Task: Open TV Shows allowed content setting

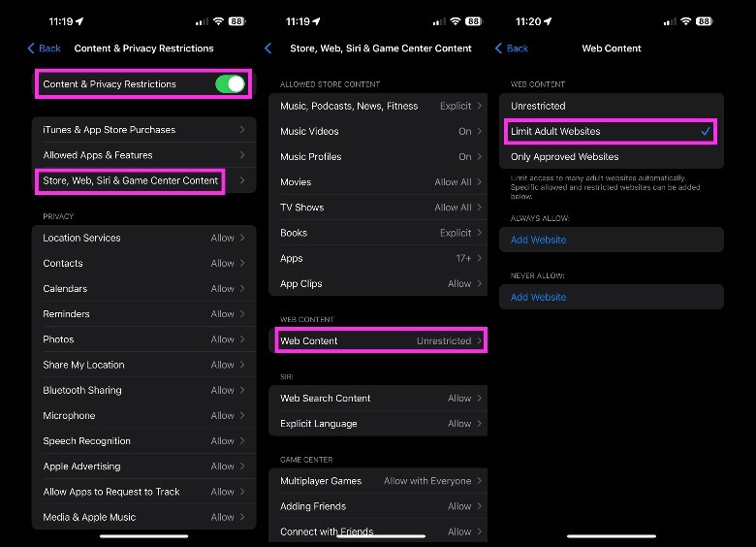Action: [378, 208]
